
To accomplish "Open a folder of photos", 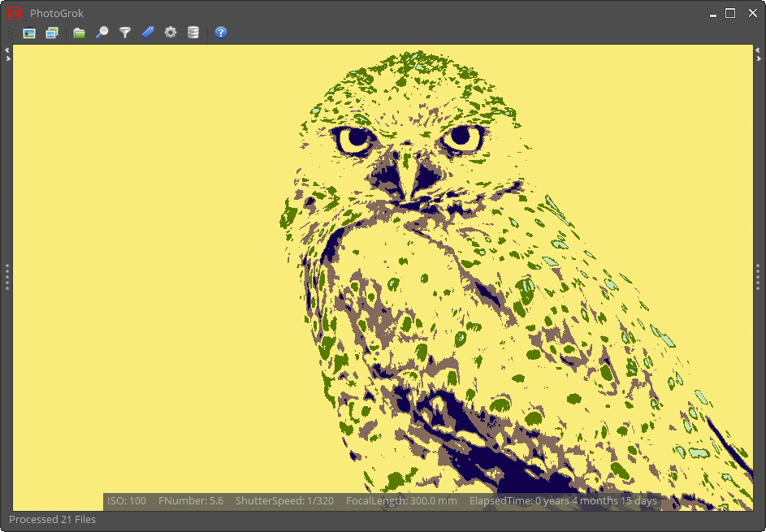I will tap(79, 32).
